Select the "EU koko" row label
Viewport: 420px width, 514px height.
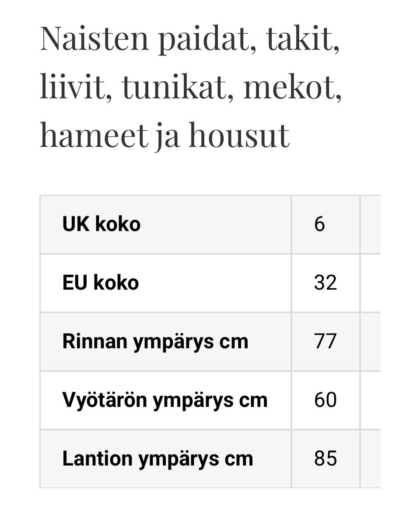tap(101, 283)
